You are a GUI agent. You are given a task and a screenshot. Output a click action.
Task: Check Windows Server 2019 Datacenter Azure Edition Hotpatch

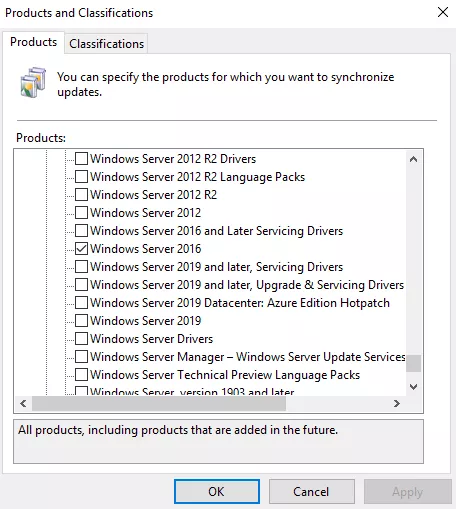click(81, 303)
